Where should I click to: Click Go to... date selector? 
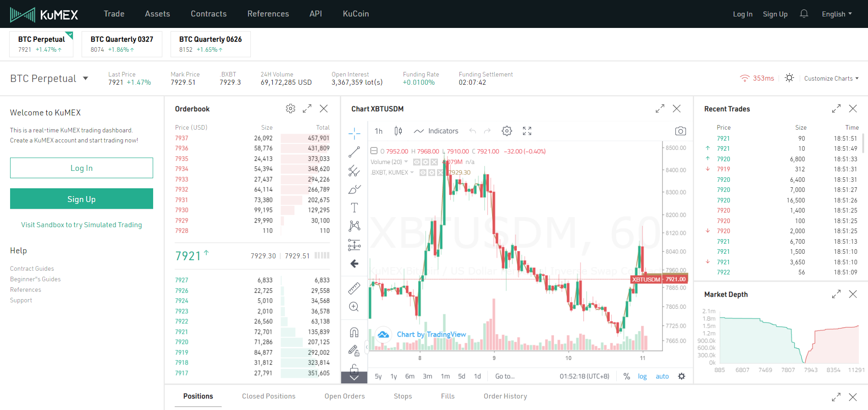point(505,376)
